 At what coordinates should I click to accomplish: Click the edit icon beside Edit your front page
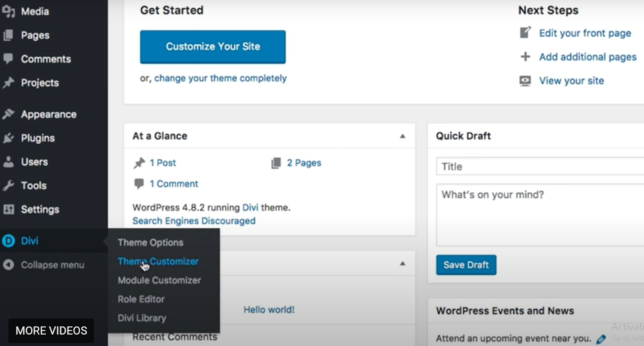click(x=525, y=32)
